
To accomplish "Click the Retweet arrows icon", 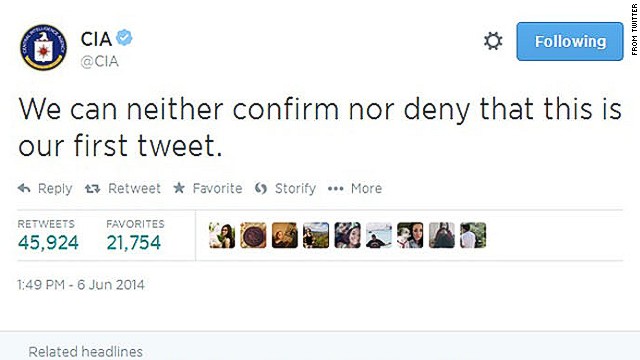I will click(x=93, y=189).
